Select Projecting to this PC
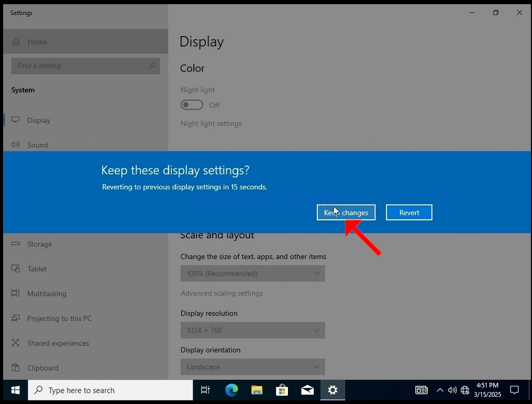The height and width of the screenshot is (404, 532). coord(85,318)
